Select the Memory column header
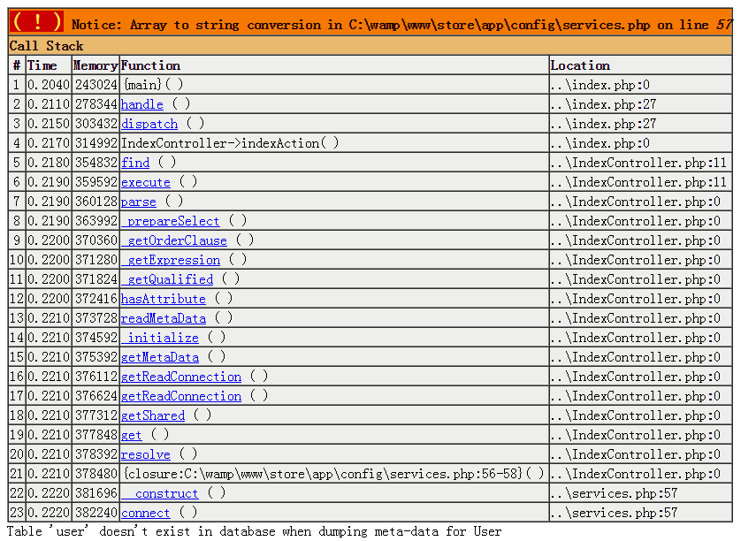 [x=95, y=65]
